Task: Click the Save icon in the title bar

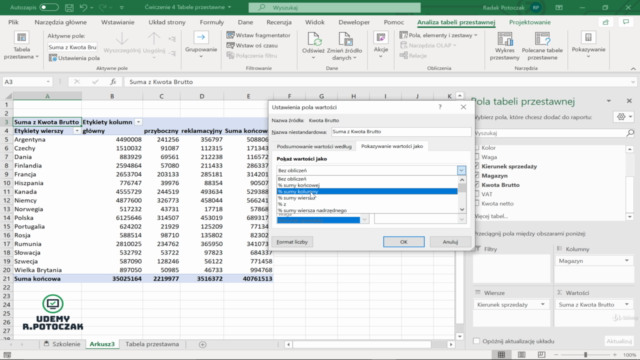Action: (69, 7)
